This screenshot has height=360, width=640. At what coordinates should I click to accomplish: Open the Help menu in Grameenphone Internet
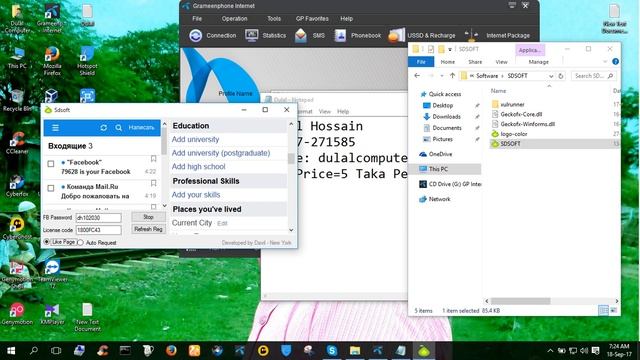coord(347,19)
